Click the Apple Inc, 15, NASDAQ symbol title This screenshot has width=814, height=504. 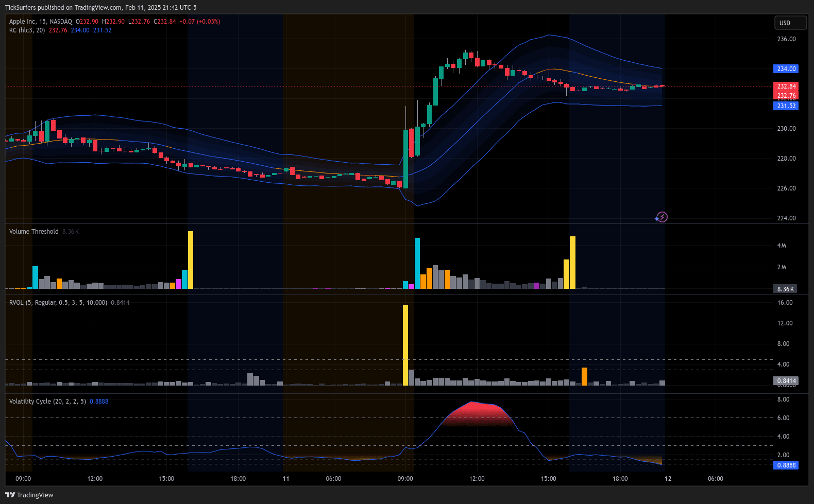[41, 22]
